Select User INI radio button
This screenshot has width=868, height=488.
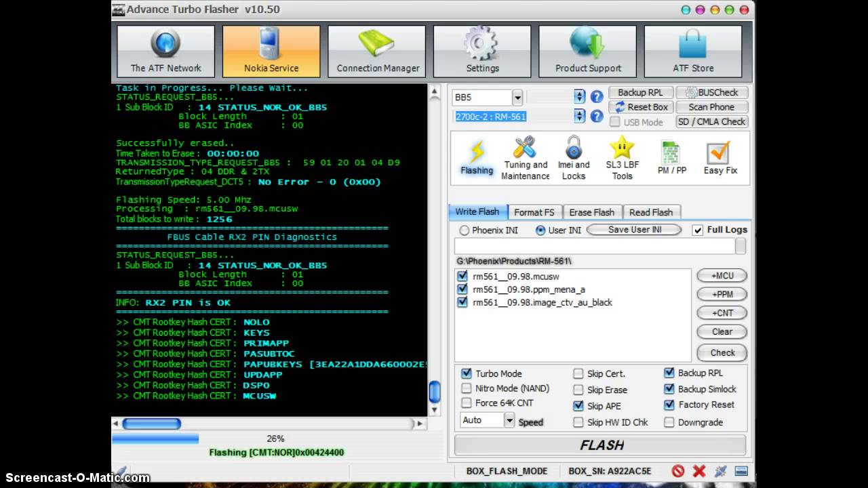(x=540, y=230)
